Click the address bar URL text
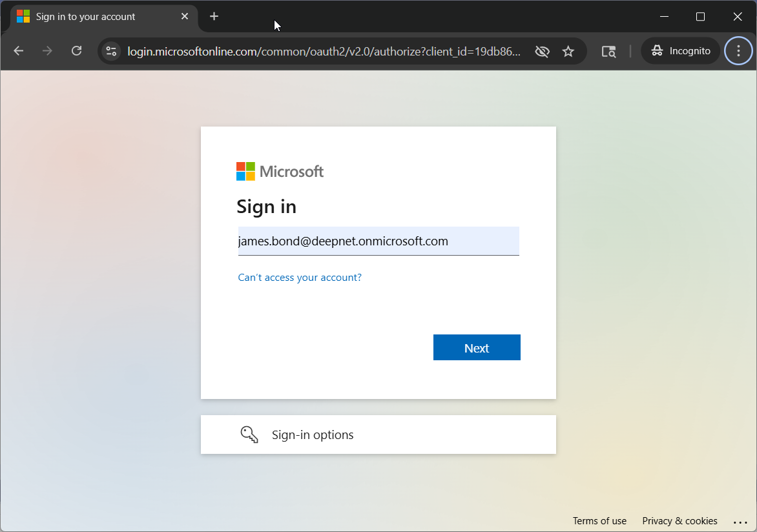Image resolution: width=757 pixels, height=532 pixels. [323, 51]
